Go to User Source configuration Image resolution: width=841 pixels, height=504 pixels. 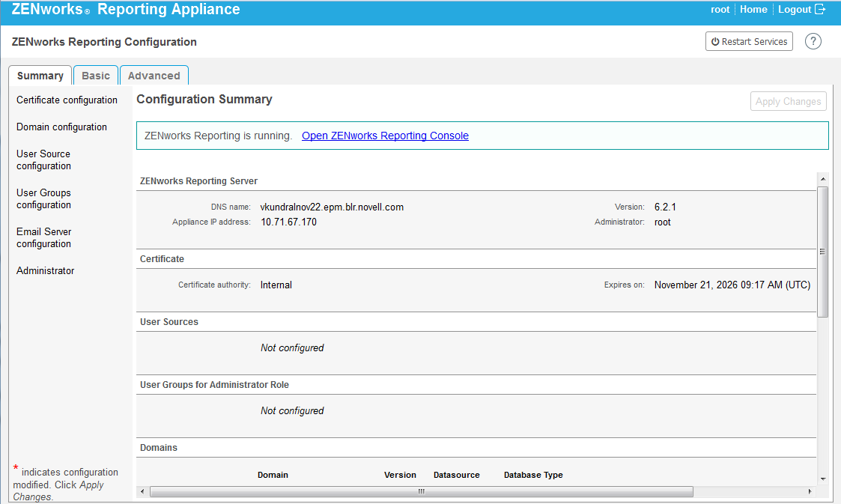43,160
